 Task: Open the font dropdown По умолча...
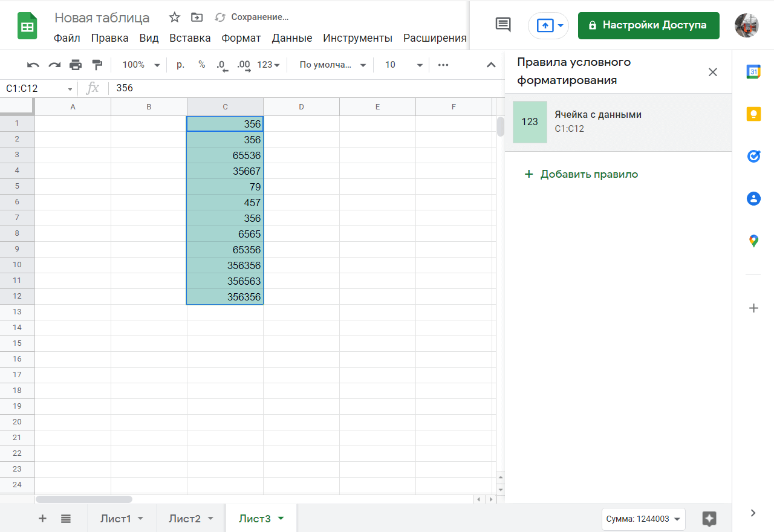pyautogui.click(x=333, y=65)
